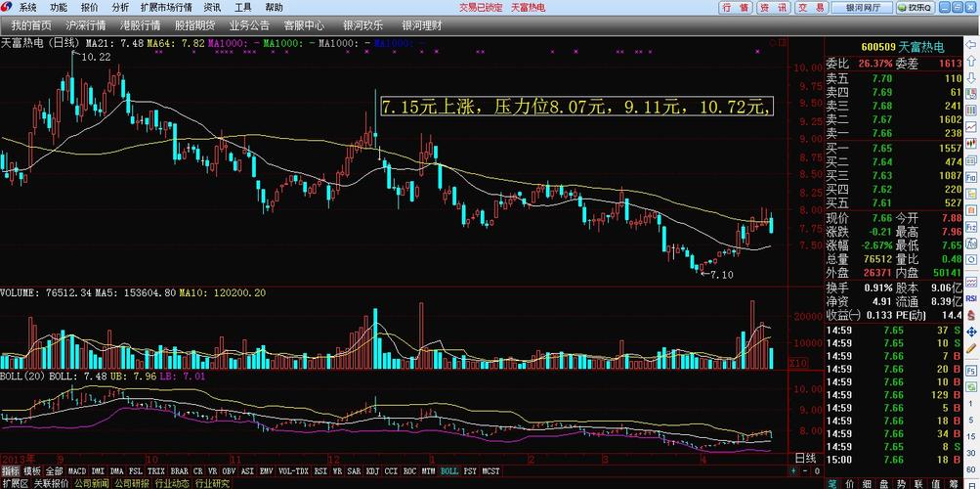This screenshot has height=489, width=980.
Task: Click the plus zoom button below chart
Action: click(x=792, y=470)
